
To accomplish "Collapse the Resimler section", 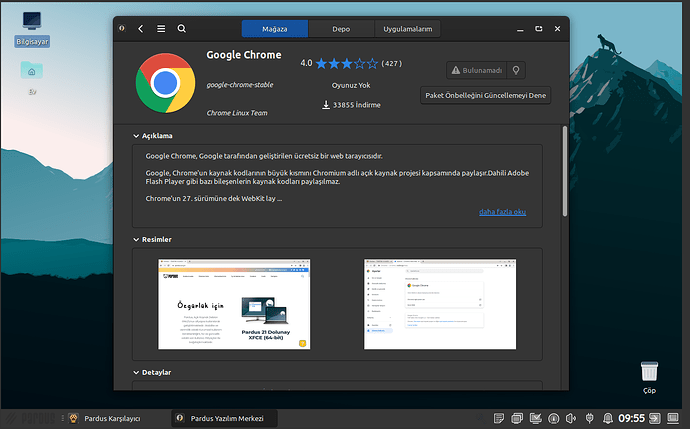I will pyautogui.click(x=136, y=239).
